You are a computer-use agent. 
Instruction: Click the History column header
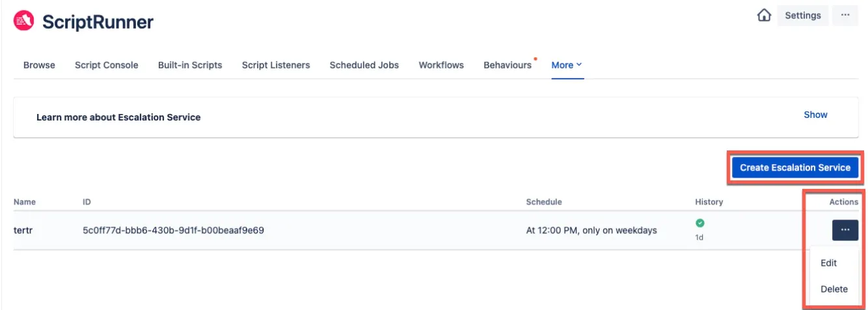click(x=709, y=202)
